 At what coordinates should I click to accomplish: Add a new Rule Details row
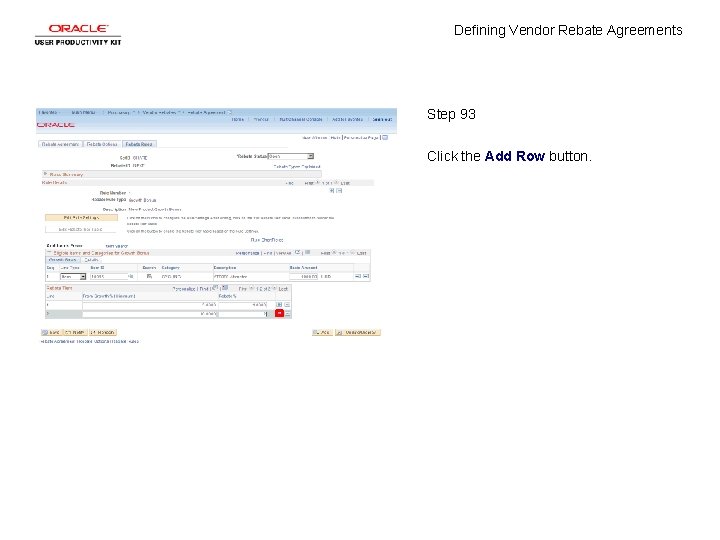coord(332,191)
